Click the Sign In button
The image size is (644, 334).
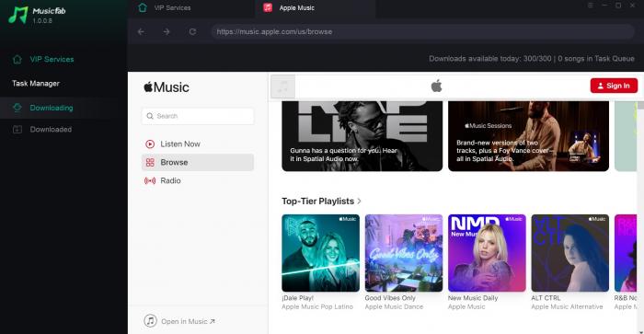614,86
